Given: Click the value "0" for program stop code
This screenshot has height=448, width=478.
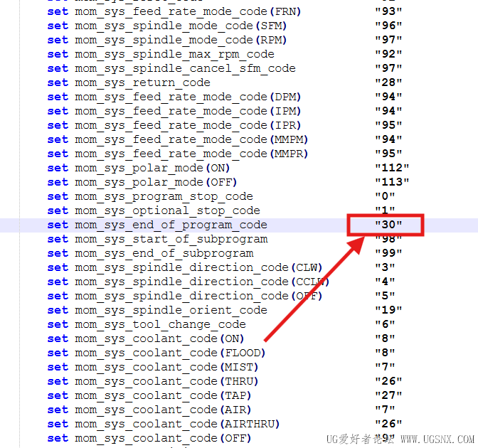Looking at the screenshot, I should point(385,196).
